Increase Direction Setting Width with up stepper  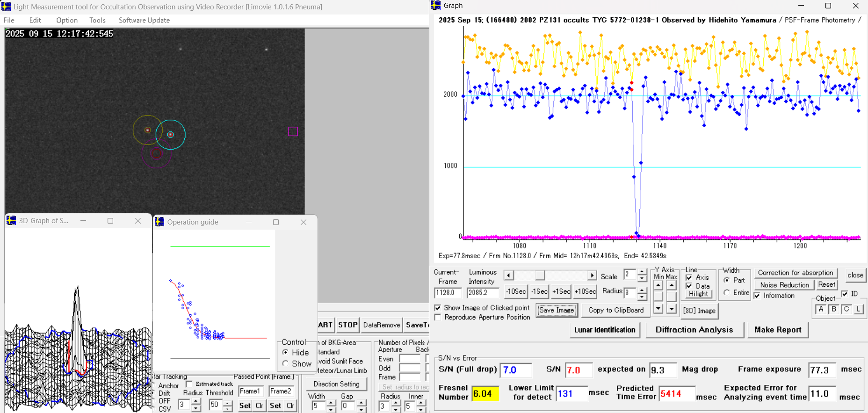[x=331, y=402]
